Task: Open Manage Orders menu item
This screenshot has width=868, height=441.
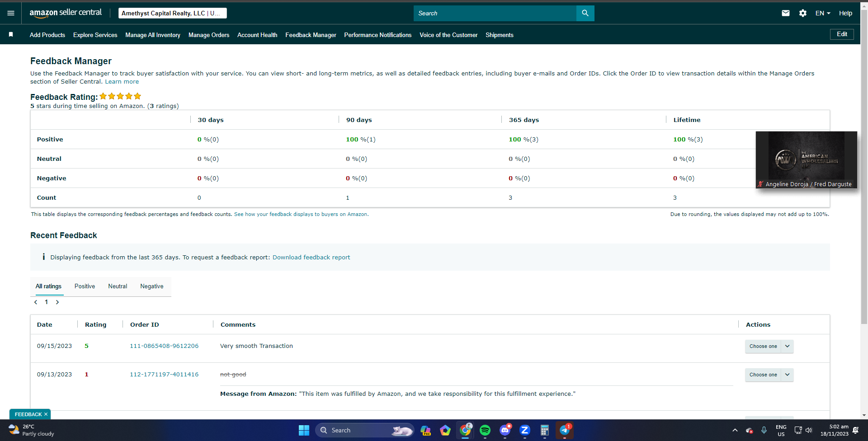Action: (x=209, y=35)
